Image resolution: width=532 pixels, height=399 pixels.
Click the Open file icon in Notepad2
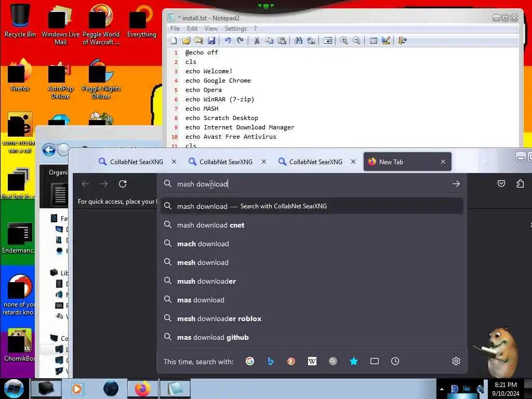pos(187,41)
